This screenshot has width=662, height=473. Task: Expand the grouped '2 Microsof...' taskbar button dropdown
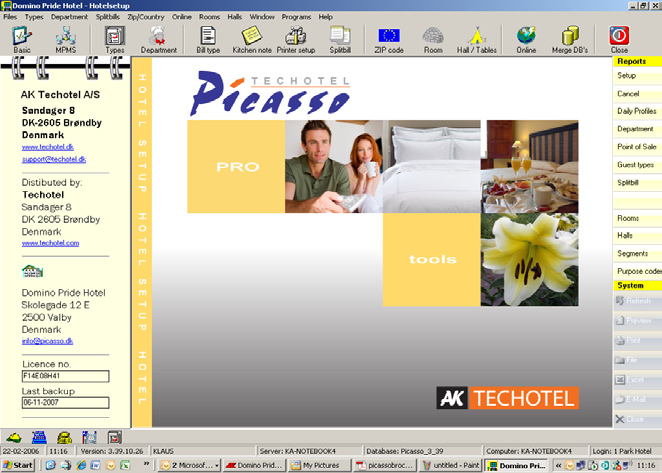coord(217,465)
